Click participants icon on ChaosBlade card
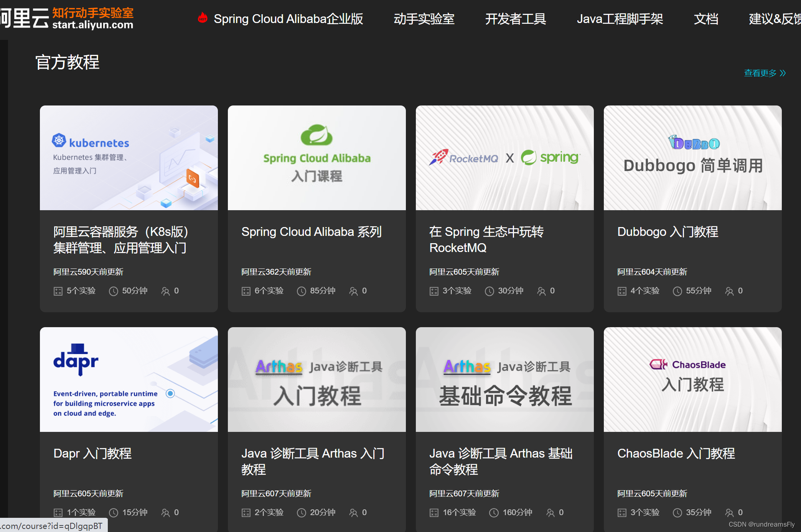Image resolution: width=801 pixels, height=532 pixels. tap(729, 513)
